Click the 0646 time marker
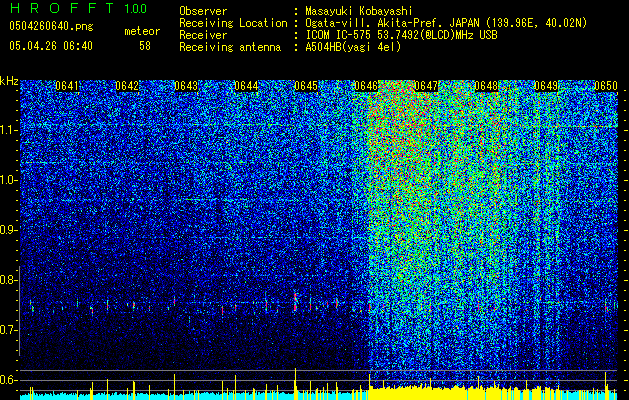 pyautogui.click(x=366, y=86)
